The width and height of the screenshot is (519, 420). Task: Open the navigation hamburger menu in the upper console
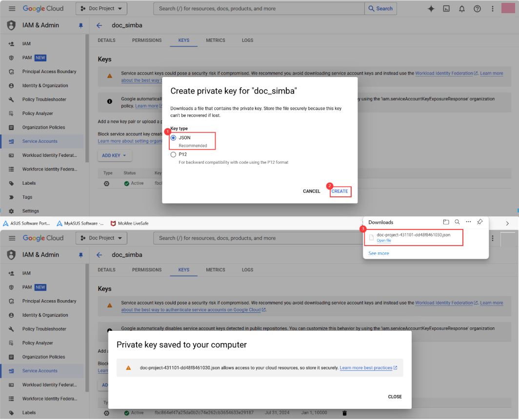coord(12,9)
